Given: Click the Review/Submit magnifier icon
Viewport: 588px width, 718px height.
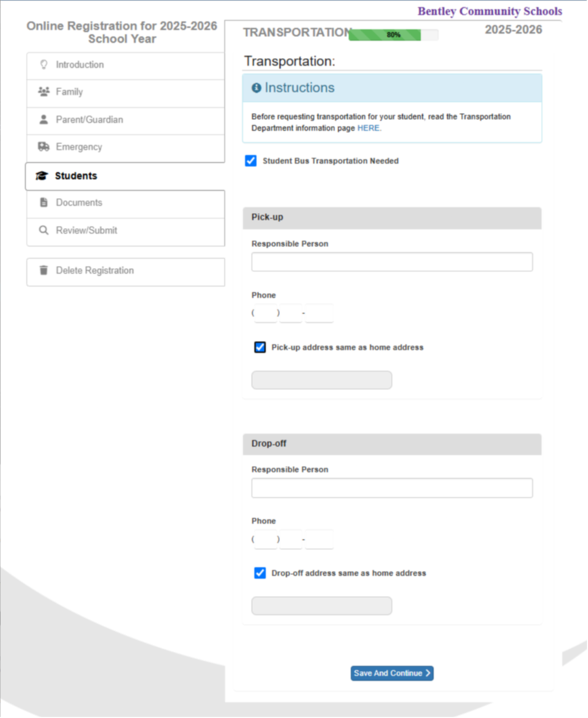Looking at the screenshot, I should coord(44,230).
